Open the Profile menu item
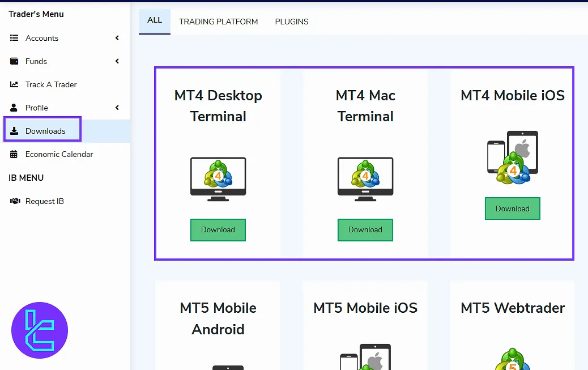Viewport: 588px width, 370px height. click(65, 108)
